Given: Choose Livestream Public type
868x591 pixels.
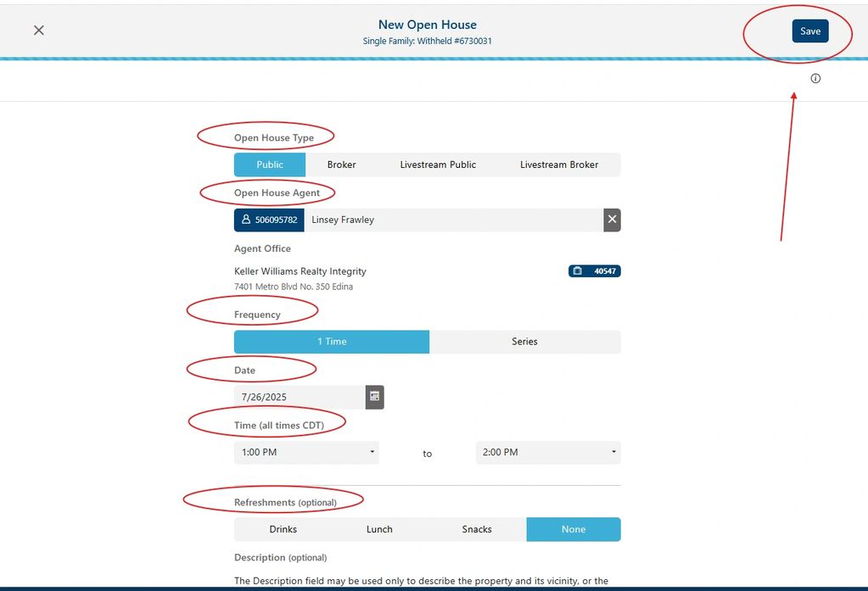Looking at the screenshot, I should (438, 164).
